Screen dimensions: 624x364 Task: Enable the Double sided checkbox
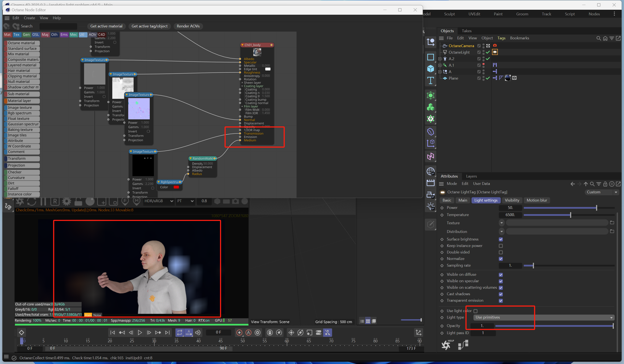pyautogui.click(x=501, y=252)
